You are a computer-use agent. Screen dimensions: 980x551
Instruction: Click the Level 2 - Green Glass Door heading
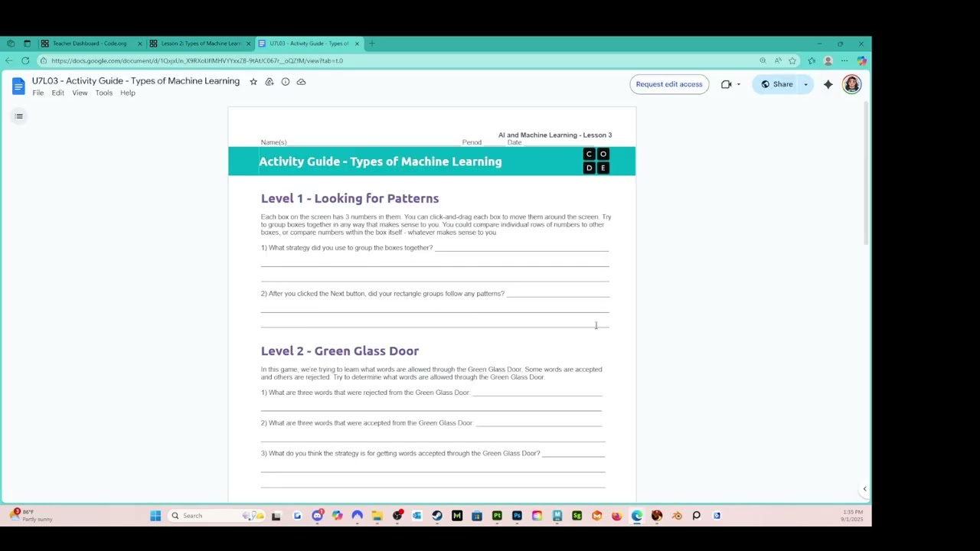click(340, 350)
